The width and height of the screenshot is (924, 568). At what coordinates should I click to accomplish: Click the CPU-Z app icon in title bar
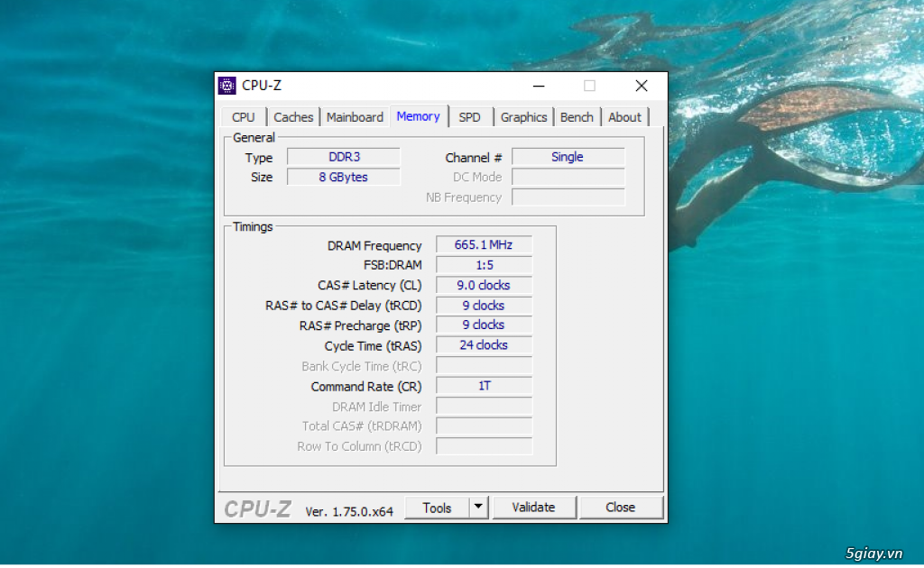tap(226, 86)
